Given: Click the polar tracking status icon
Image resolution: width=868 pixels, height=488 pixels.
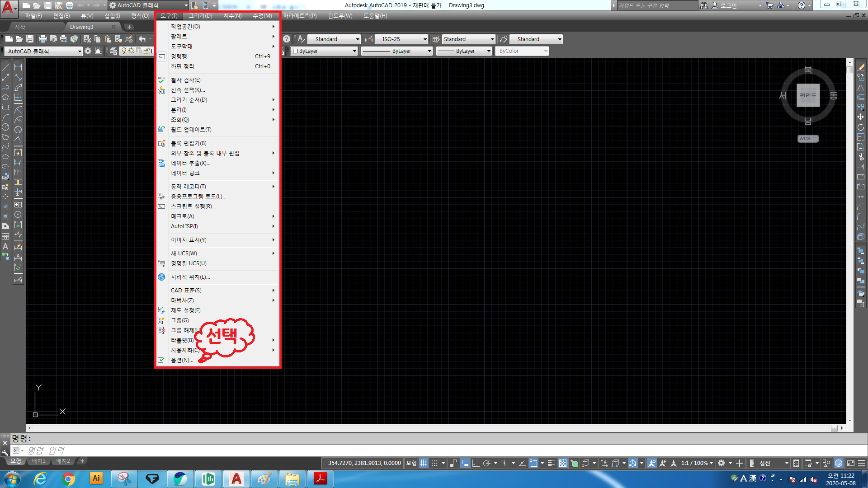Looking at the screenshot, I should 486,463.
